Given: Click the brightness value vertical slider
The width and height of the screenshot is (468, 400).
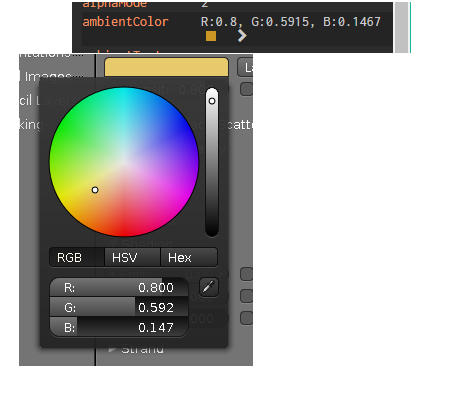Looking at the screenshot, I should (212, 162).
